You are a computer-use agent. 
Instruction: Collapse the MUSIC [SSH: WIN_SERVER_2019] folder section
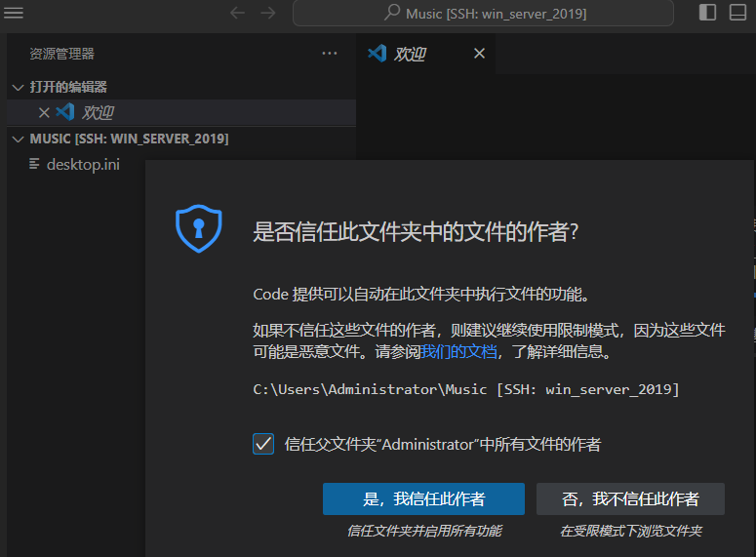click(19, 139)
